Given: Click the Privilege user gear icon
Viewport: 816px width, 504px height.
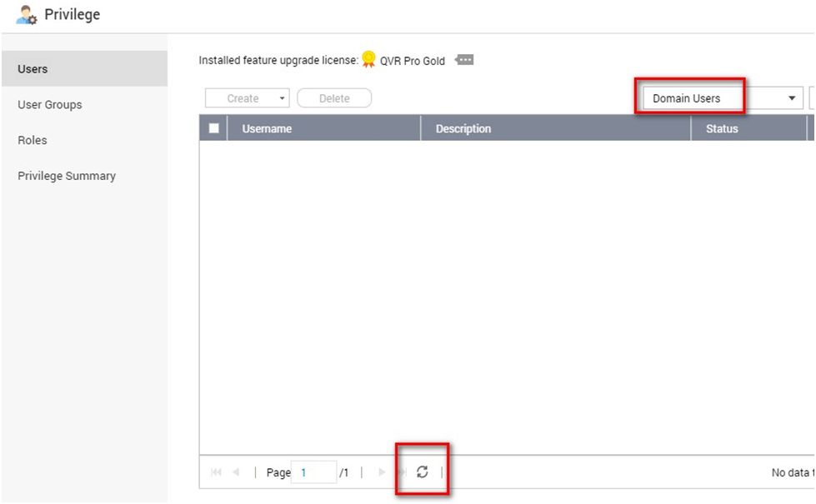Looking at the screenshot, I should (26, 14).
